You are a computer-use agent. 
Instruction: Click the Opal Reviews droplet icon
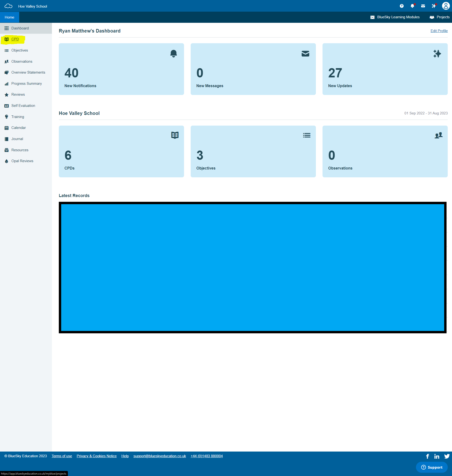click(x=6, y=161)
